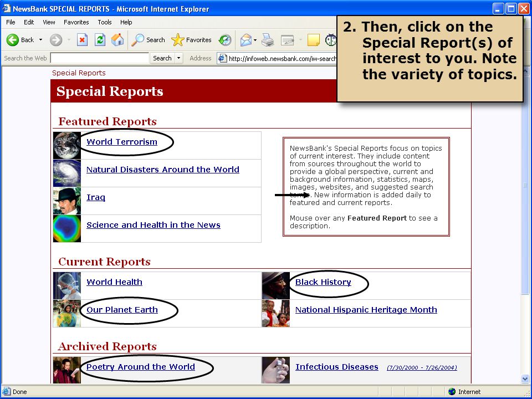Screen dimensions: 532x399
Task: Click the vertical scrollbar thumb
Action: point(525,185)
